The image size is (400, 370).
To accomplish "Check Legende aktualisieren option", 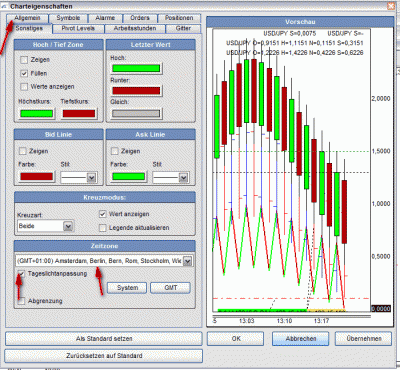I will (103, 228).
